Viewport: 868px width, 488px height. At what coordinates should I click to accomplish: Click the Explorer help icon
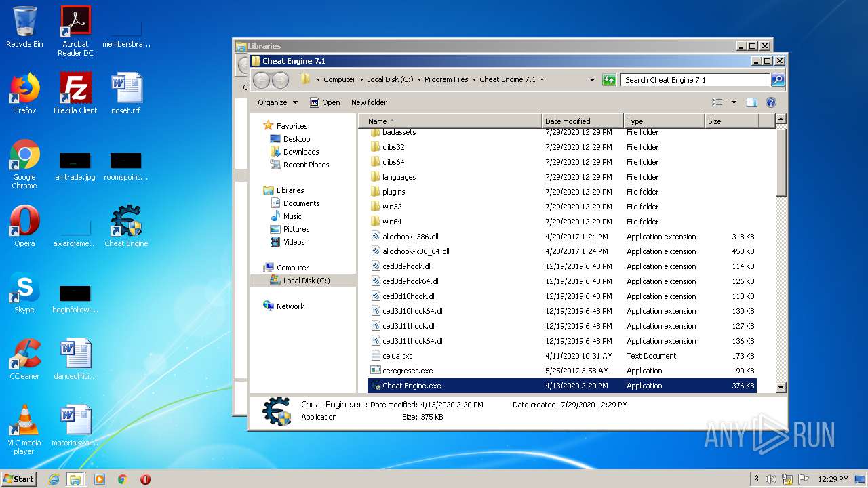coord(771,102)
